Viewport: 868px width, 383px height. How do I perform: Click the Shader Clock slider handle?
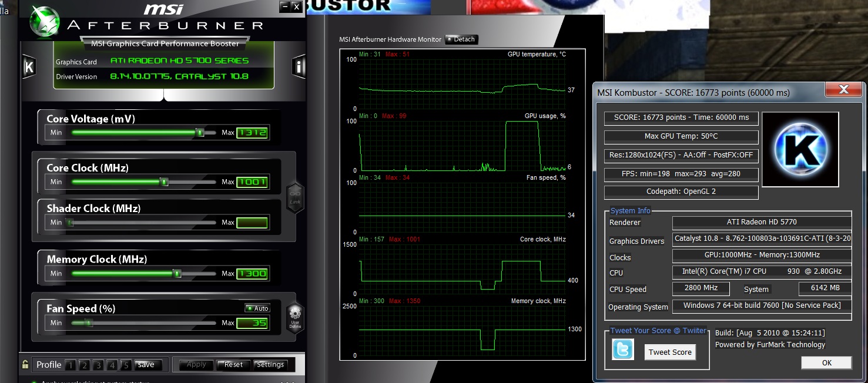tap(70, 223)
